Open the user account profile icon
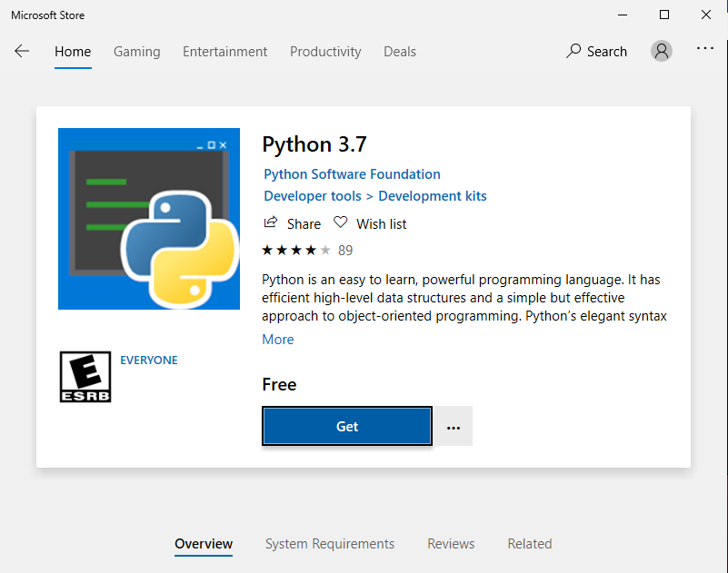 point(661,51)
